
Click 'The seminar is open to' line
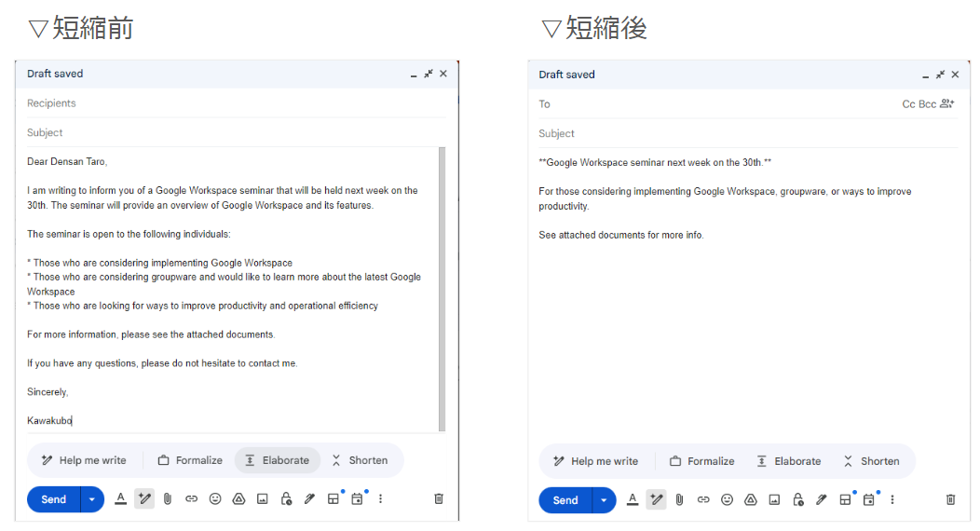tap(129, 234)
